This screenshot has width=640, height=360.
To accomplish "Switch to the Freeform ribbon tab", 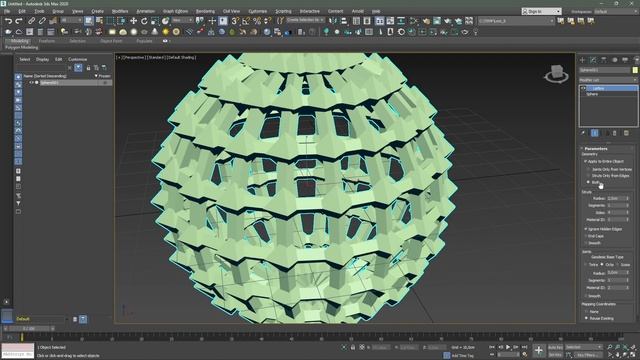I will (x=47, y=41).
